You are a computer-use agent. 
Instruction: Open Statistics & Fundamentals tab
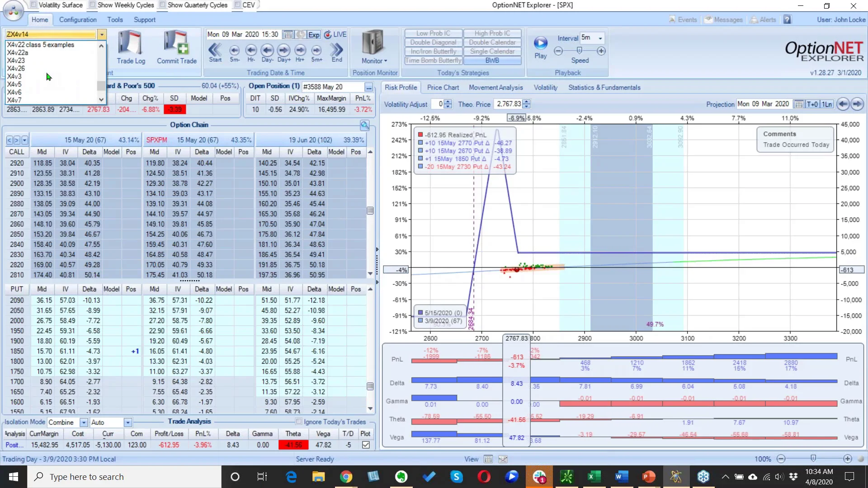click(604, 88)
